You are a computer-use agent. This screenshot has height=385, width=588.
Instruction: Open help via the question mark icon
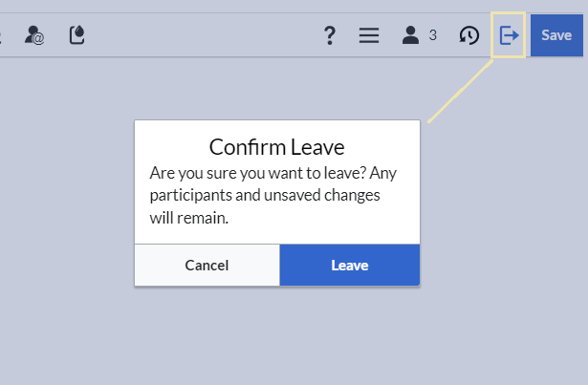(330, 35)
